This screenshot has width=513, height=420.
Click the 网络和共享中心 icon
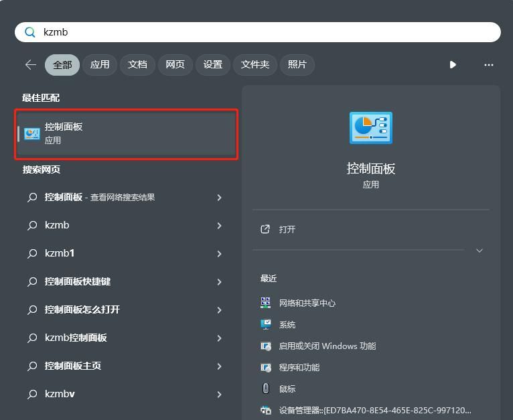(x=265, y=303)
